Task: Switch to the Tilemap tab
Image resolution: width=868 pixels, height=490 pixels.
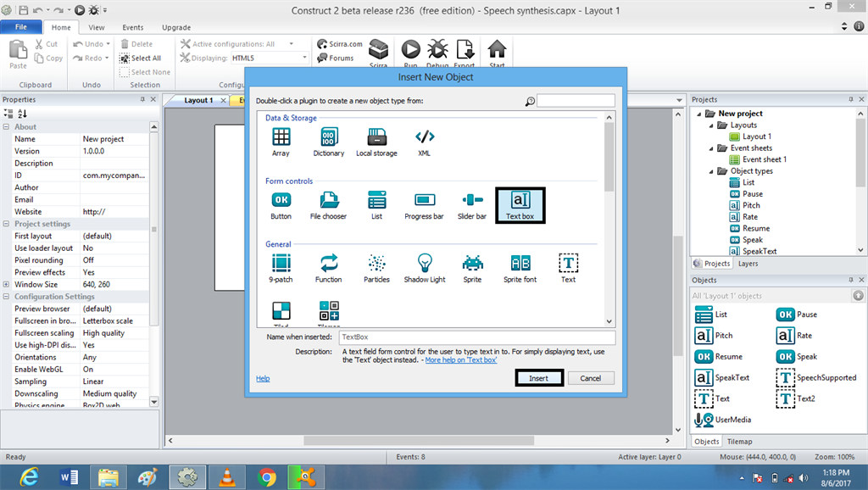Action: pyautogui.click(x=739, y=442)
